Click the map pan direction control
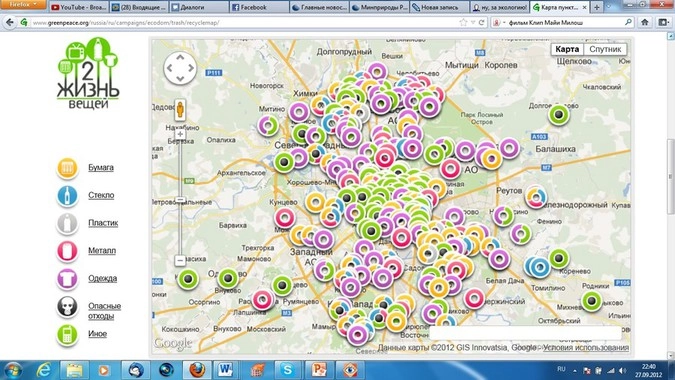 (x=180, y=68)
